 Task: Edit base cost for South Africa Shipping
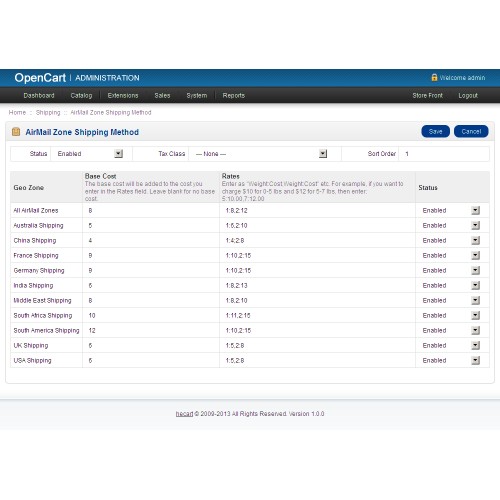point(151,315)
